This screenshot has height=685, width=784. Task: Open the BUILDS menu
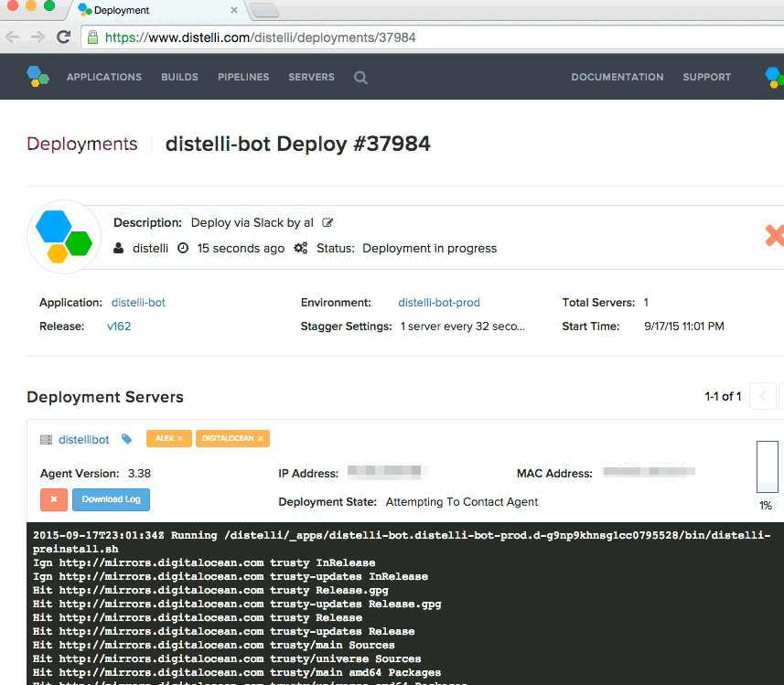pyautogui.click(x=179, y=77)
